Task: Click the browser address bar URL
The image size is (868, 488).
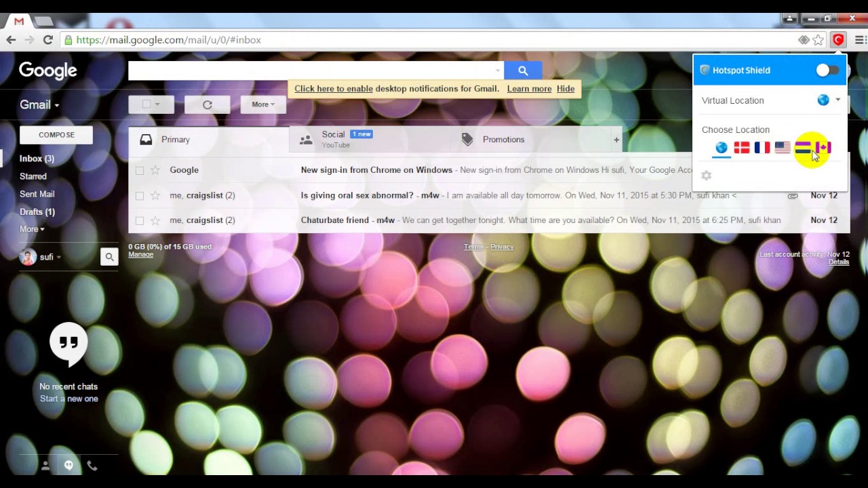Action: [x=169, y=40]
